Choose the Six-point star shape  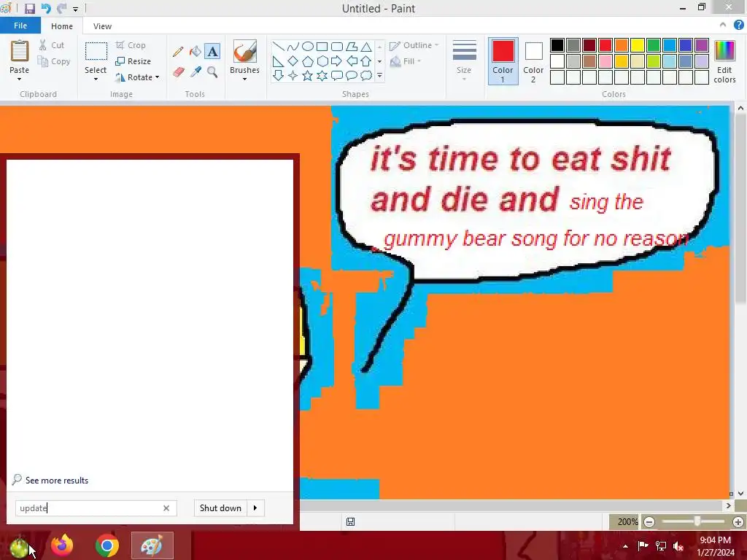click(x=322, y=75)
